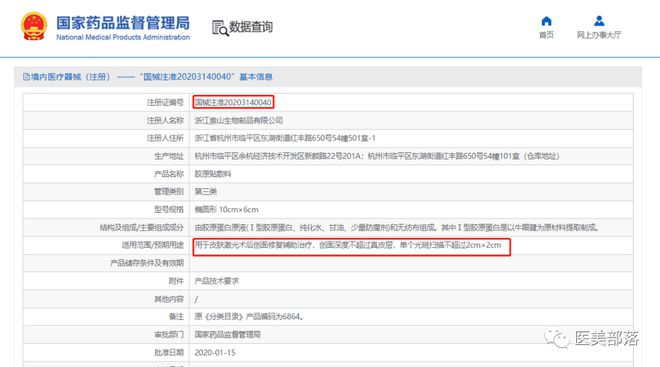The image size is (660, 367).
Task: Click the 备注 value mentioning 6864
Action: pyautogui.click(x=249, y=316)
